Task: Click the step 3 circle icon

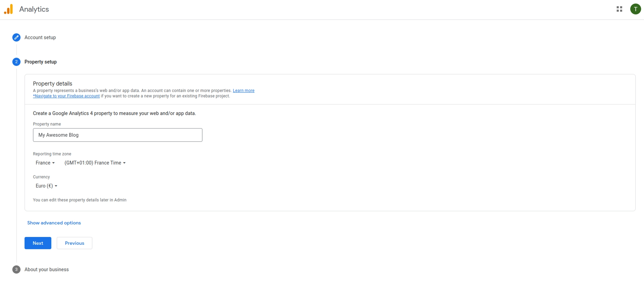Action: 16,270
